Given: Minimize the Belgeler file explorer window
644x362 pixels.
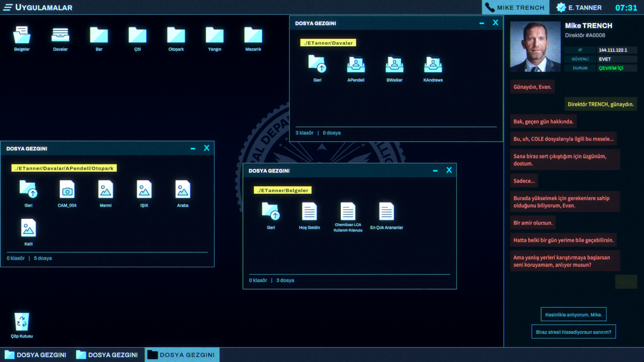Looking at the screenshot, I should point(435,171).
